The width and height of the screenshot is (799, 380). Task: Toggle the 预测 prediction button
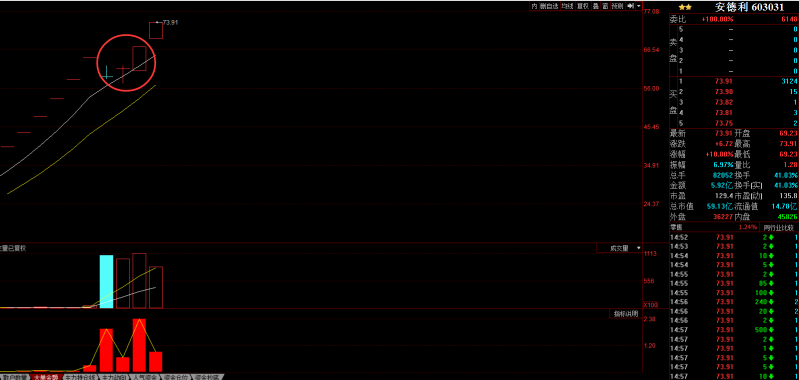(618, 6)
